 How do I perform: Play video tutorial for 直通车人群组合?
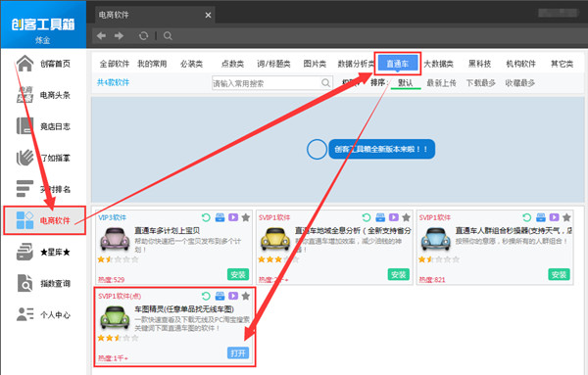(555, 217)
